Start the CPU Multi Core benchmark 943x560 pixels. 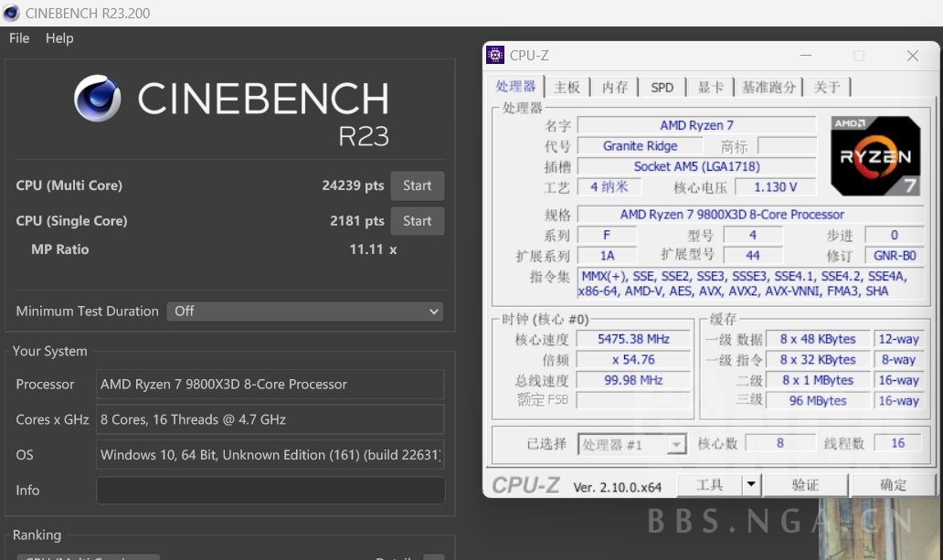click(x=417, y=185)
